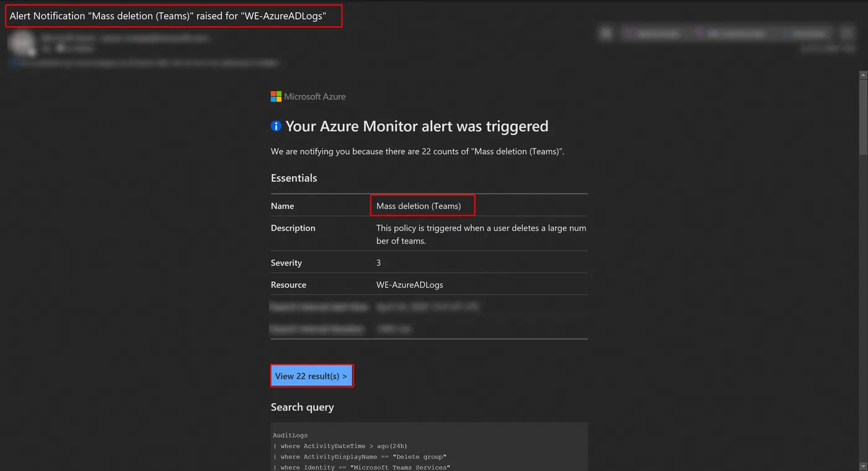868x471 pixels.
Task: Select query line containing "Microsoft Teams Services"
Action: [362, 467]
